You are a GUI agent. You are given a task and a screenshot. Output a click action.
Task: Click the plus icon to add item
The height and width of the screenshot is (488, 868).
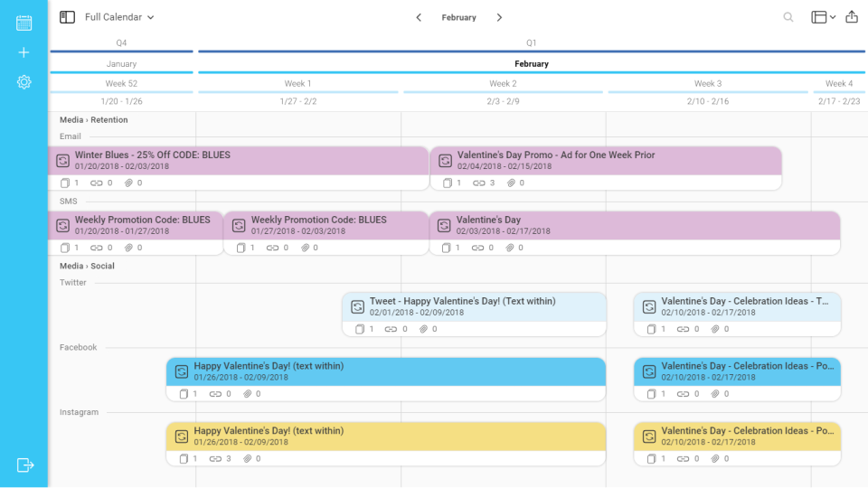(x=24, y=52)
